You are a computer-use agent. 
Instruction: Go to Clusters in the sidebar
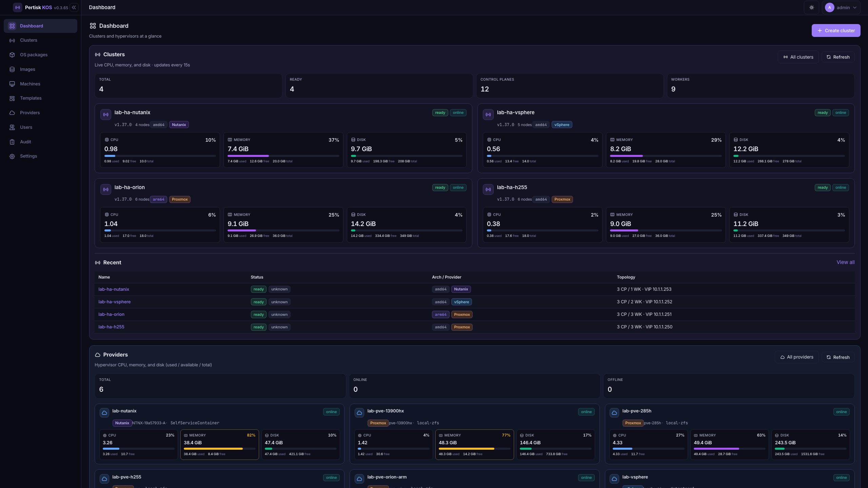pyautogui.click(x=40, y=40)
